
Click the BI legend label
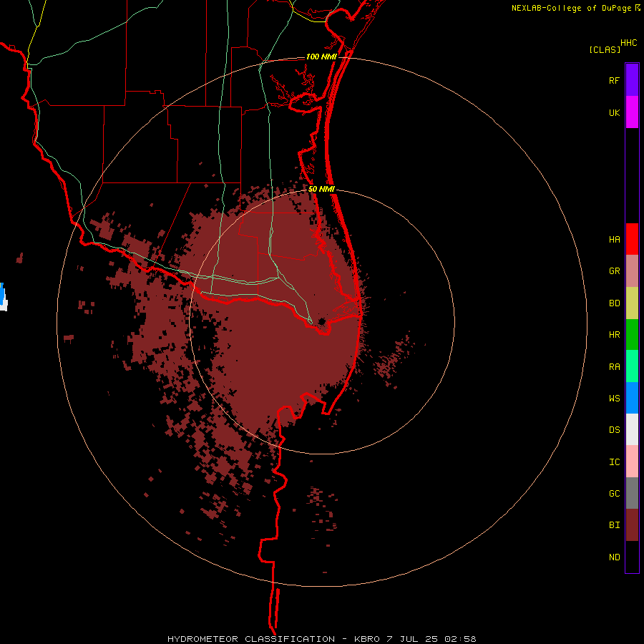coord(615,525)
